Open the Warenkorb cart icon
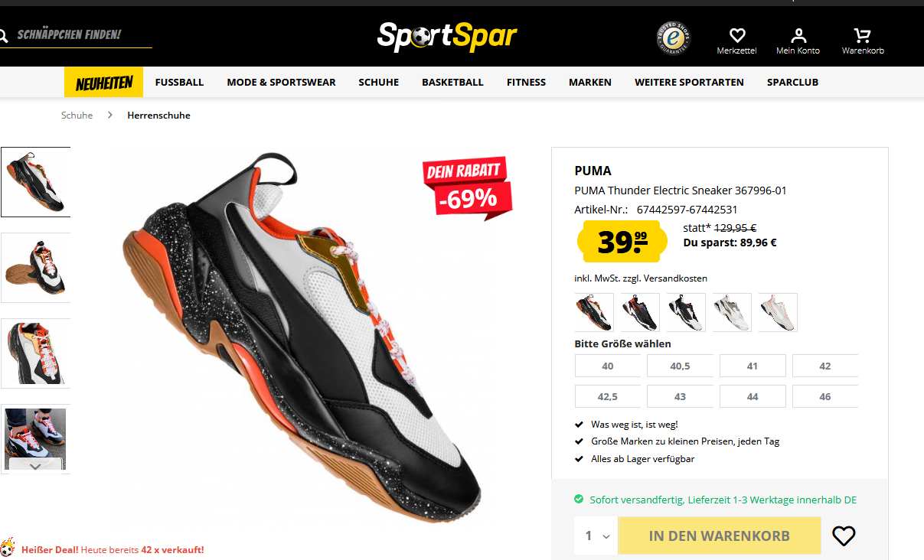 click(x=863, y=35)
